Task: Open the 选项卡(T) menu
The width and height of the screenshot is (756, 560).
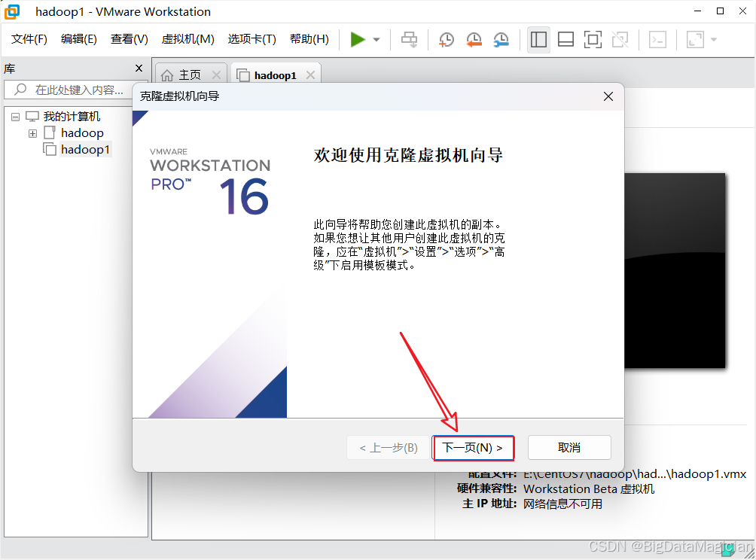Action: coord(251,39)
